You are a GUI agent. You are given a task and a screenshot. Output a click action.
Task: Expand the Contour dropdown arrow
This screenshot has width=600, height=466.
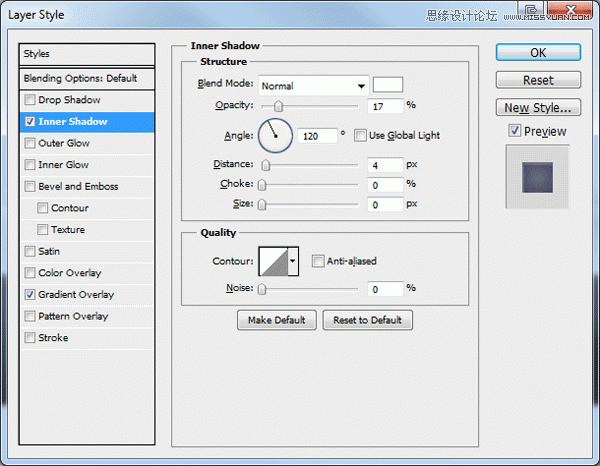(x=293, y=261)
